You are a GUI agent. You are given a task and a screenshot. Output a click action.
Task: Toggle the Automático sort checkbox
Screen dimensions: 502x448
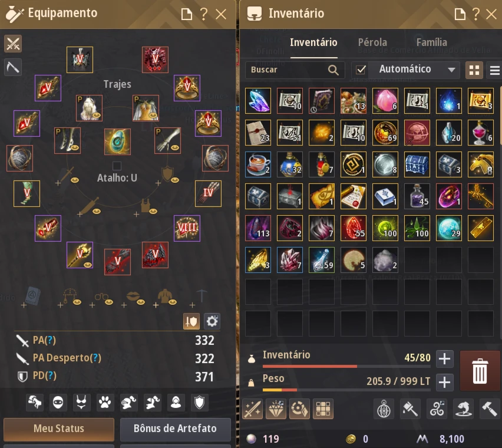pyautogui.click(x=361, y=70)
